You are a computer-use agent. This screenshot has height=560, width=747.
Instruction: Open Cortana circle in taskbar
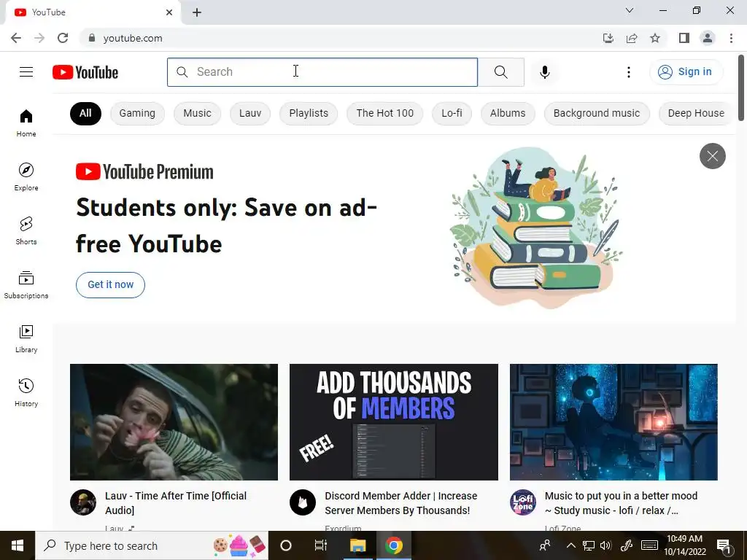pos(286,545)
